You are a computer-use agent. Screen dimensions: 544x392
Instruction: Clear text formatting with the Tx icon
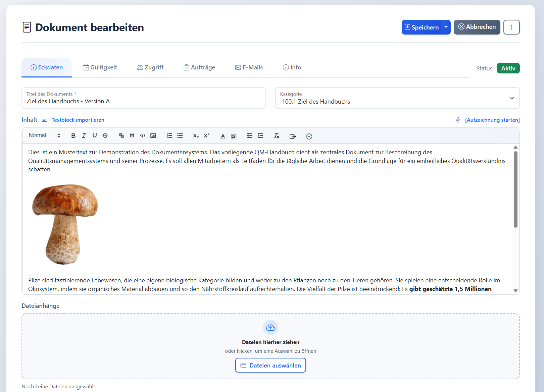[x=277, y=135]
